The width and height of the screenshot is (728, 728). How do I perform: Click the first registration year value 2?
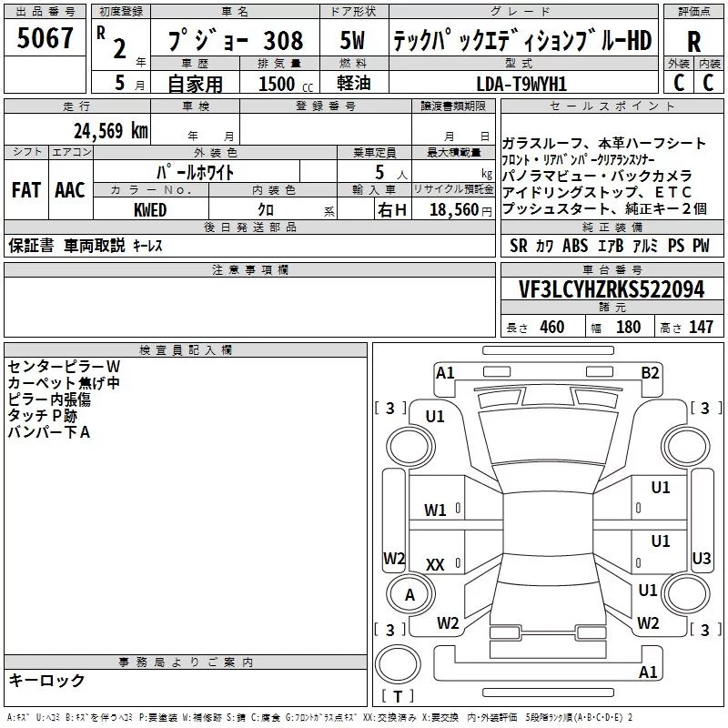(120, 49)
